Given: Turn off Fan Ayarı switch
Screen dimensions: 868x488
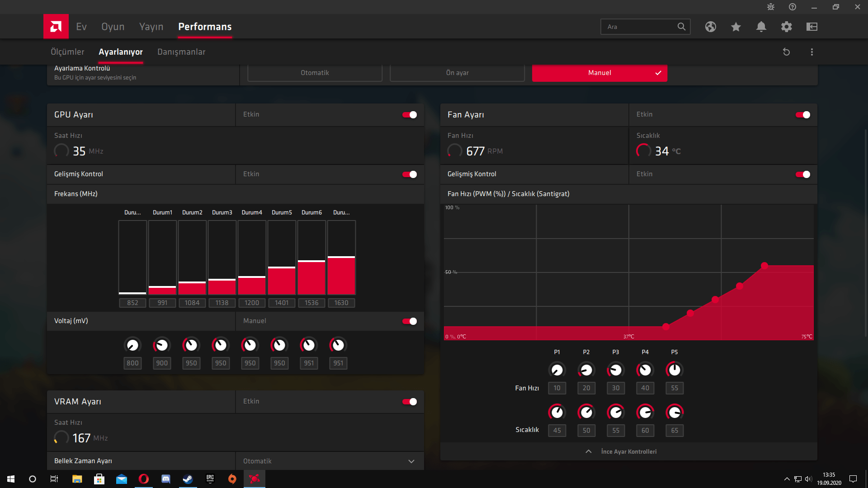Looking at the screenshot, I should point(803,115).
